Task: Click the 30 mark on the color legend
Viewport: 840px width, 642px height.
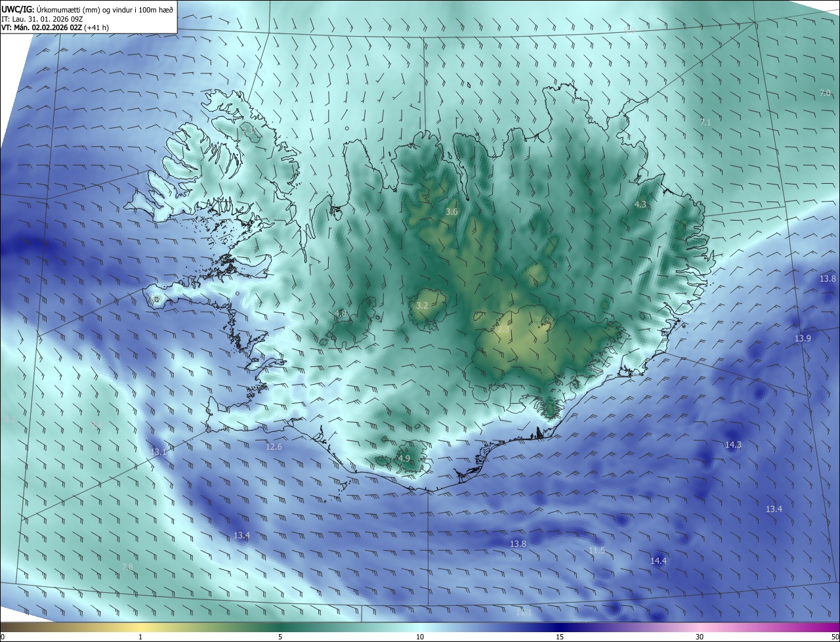Action: point(700,637)
